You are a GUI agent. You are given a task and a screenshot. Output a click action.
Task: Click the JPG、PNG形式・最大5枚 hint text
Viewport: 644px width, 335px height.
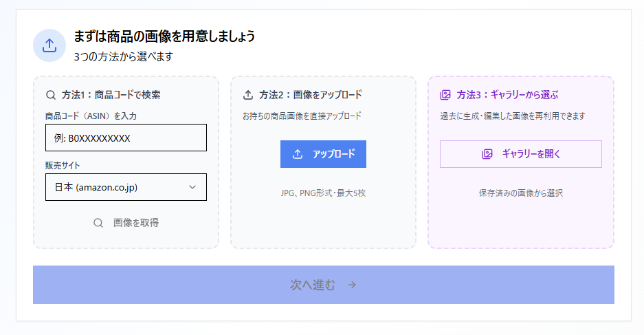tap(323, 193)
